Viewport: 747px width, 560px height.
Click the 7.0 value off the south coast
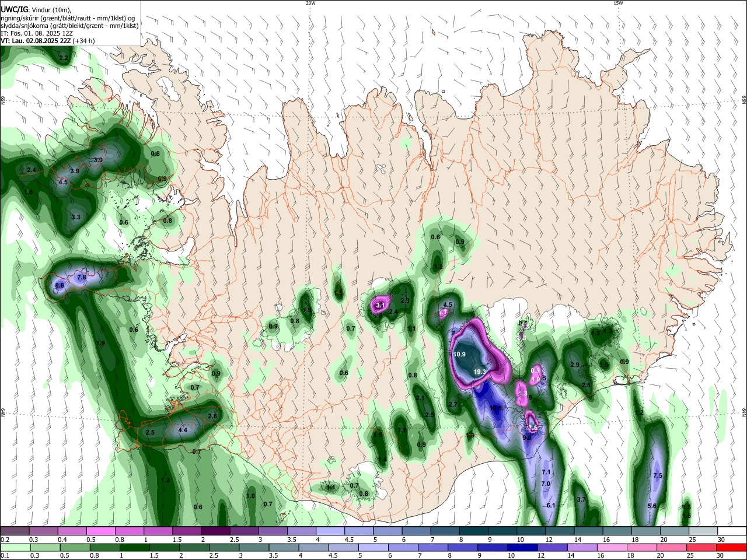tap(546, 484)
